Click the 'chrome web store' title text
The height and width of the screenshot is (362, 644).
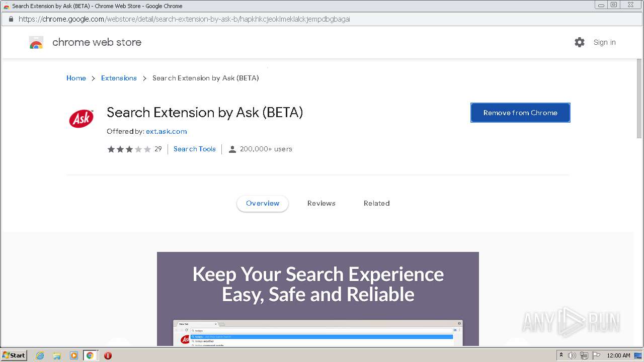click(97, 42)
